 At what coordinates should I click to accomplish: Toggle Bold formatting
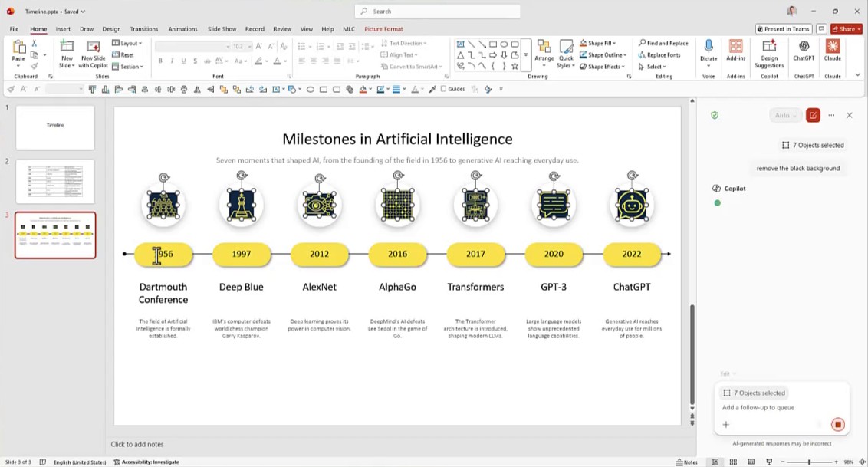(x=160, y=61)
